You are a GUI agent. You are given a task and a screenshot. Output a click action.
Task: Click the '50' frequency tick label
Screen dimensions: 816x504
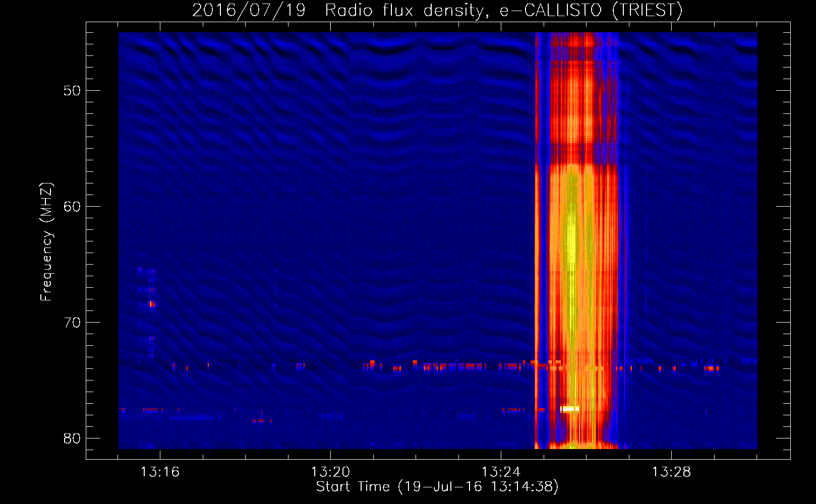point(72,91)
